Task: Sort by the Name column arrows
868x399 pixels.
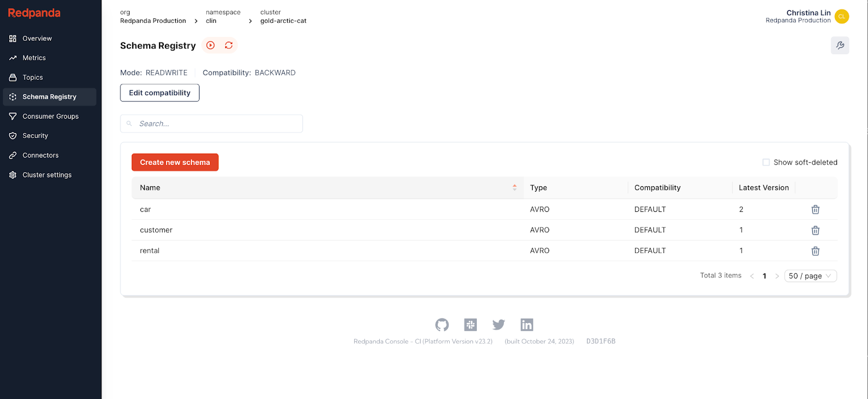Action: [x=514, y=188]
